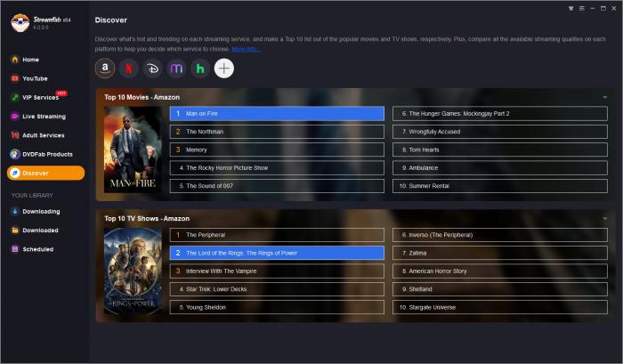Click the Rings of Power poster

(x=133, y=271)
